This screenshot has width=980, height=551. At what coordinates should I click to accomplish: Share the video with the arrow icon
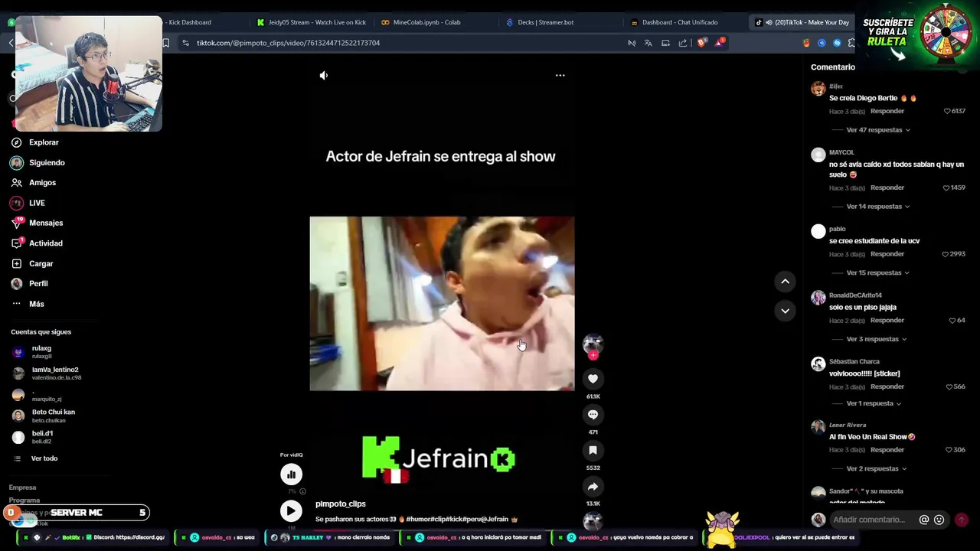(x=593, y=487)
